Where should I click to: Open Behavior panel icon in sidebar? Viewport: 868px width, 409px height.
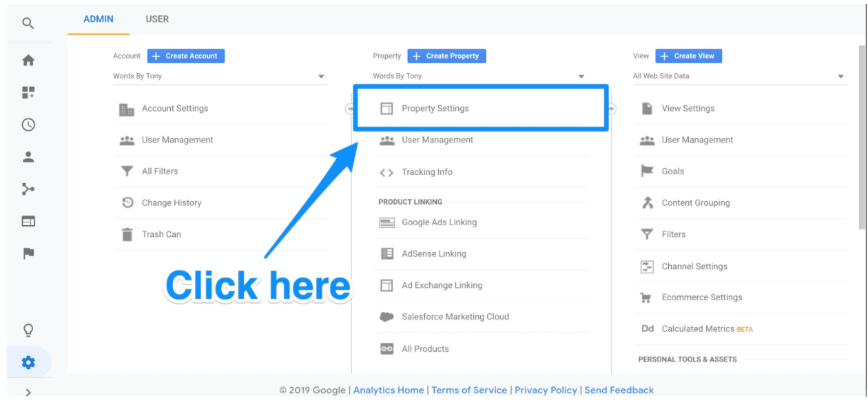click(x=28, y=221)
